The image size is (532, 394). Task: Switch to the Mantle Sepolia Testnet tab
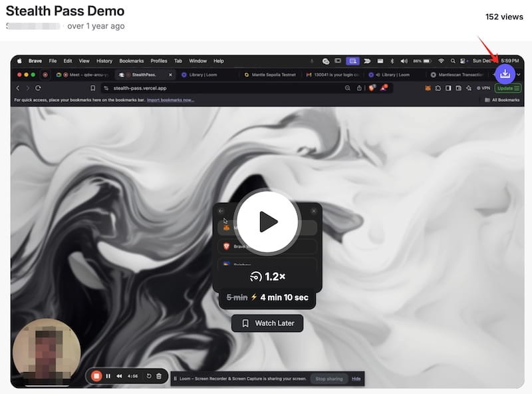coord(271,75)
